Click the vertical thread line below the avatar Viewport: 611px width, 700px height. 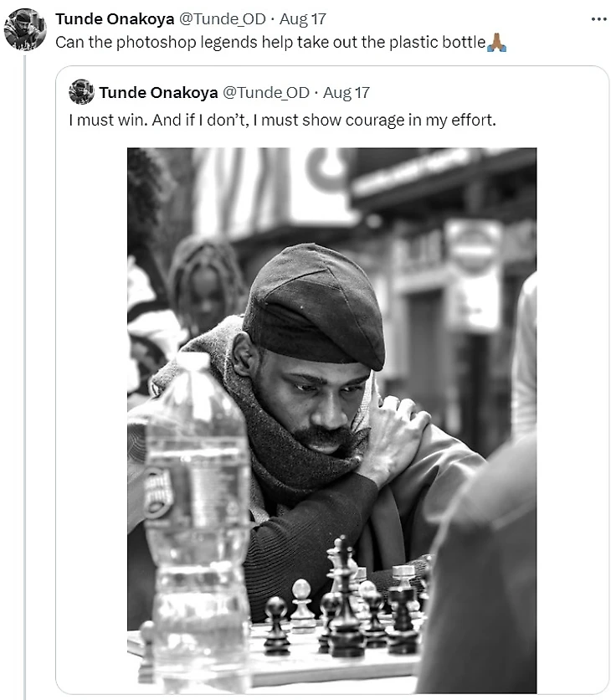24,377
